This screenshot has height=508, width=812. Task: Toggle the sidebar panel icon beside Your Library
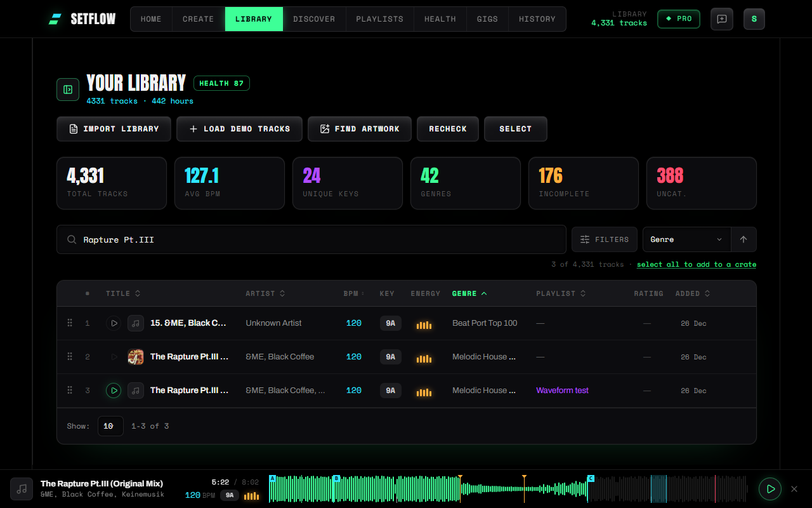68,90
